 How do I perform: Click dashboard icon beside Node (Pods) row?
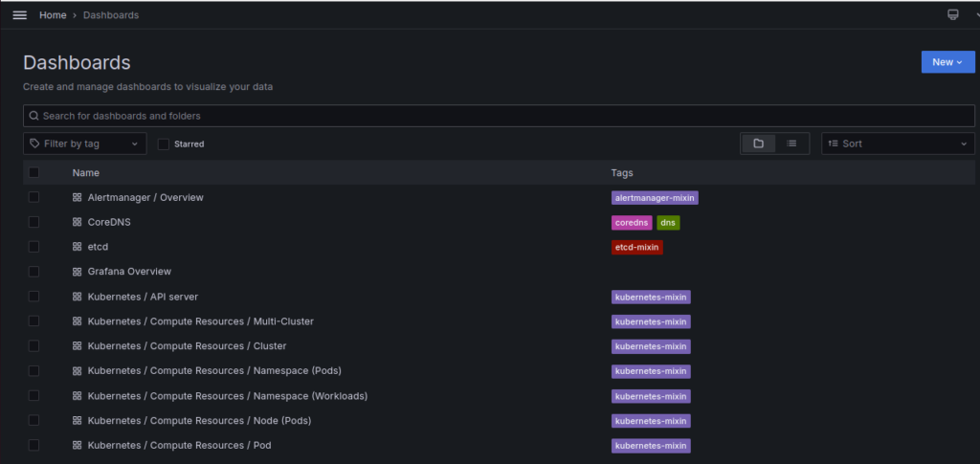[77, 421]
